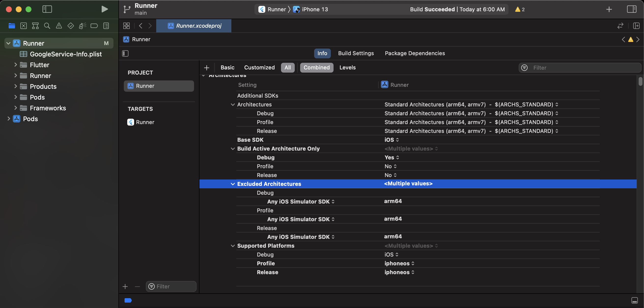Viewport: 644px width, 308px height.
Task: Click Build Succeeded status text
Action: click(457, 9)
